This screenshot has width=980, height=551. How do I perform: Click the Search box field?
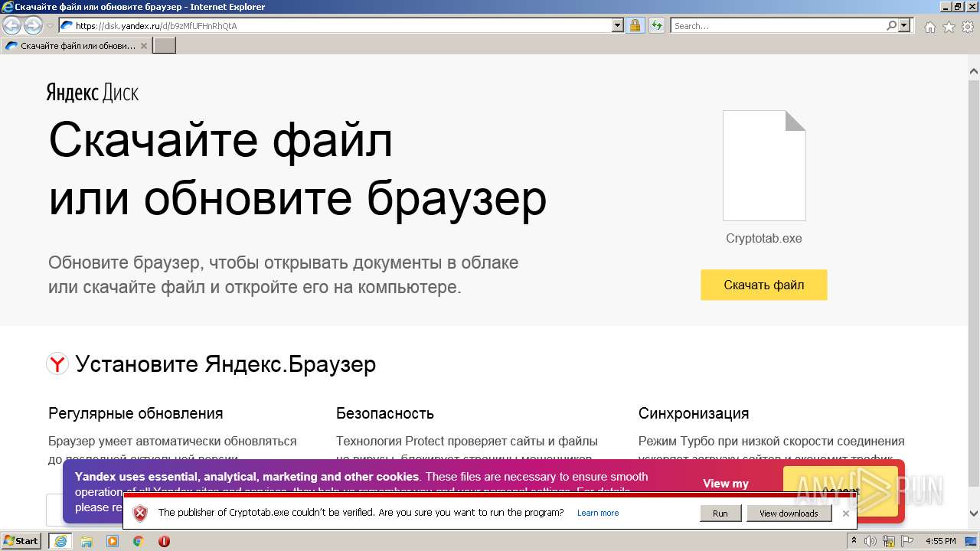[778, 25]
